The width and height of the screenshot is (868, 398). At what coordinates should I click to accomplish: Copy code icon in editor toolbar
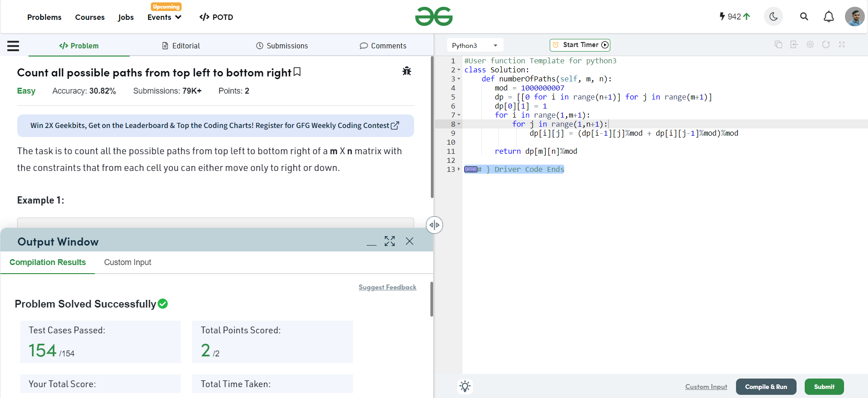click(778, 44)
